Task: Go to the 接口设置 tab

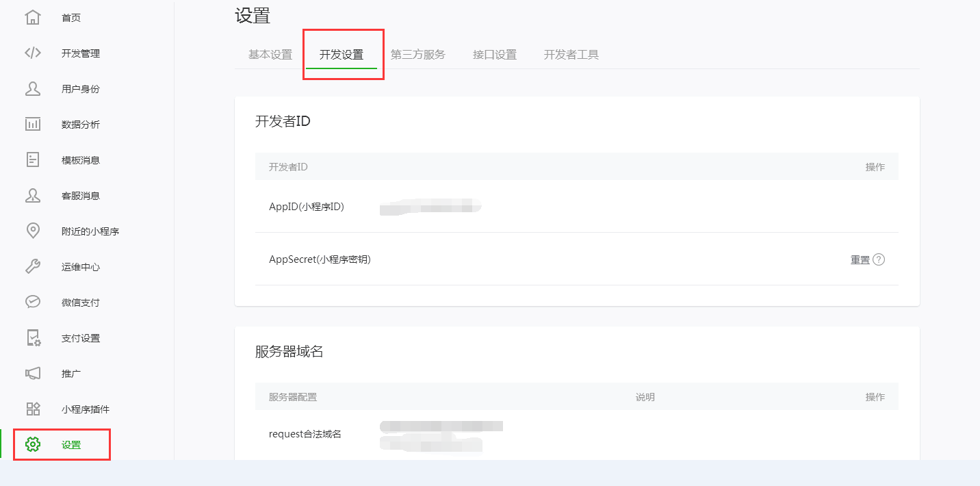Action: [x=495, y=55]
